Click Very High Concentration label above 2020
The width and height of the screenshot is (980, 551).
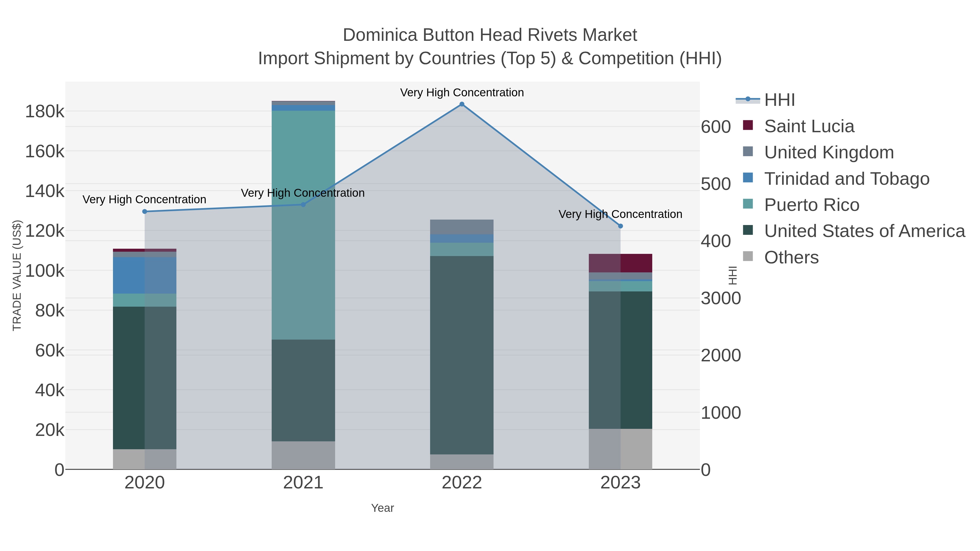(145, 199)
